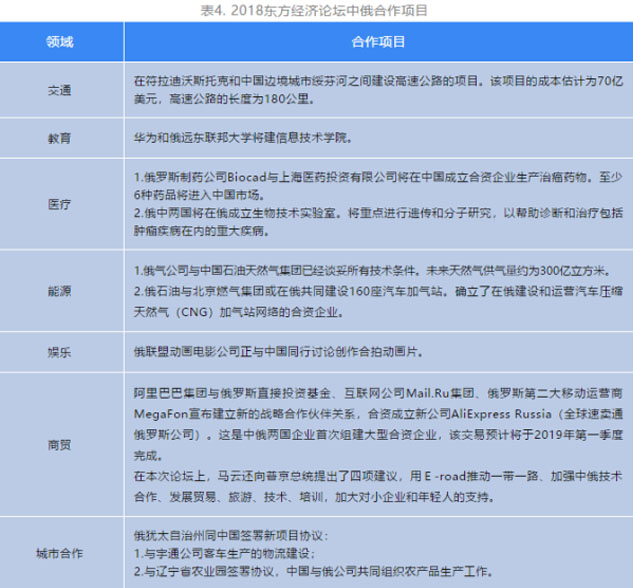Click the natural gas 300亿立方米 line
The image size is (633, 588).
point(373,270)
